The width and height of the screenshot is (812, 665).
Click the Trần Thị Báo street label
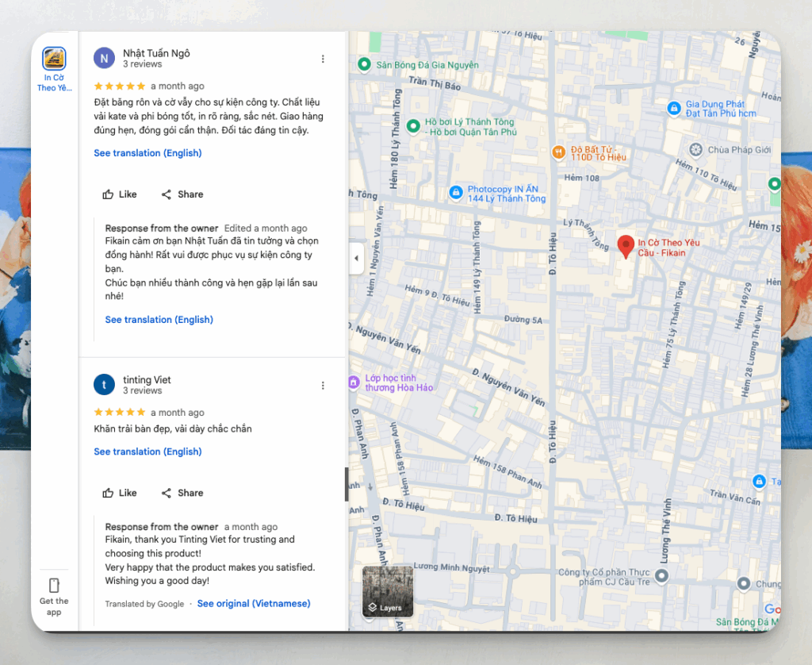[435, 83]
